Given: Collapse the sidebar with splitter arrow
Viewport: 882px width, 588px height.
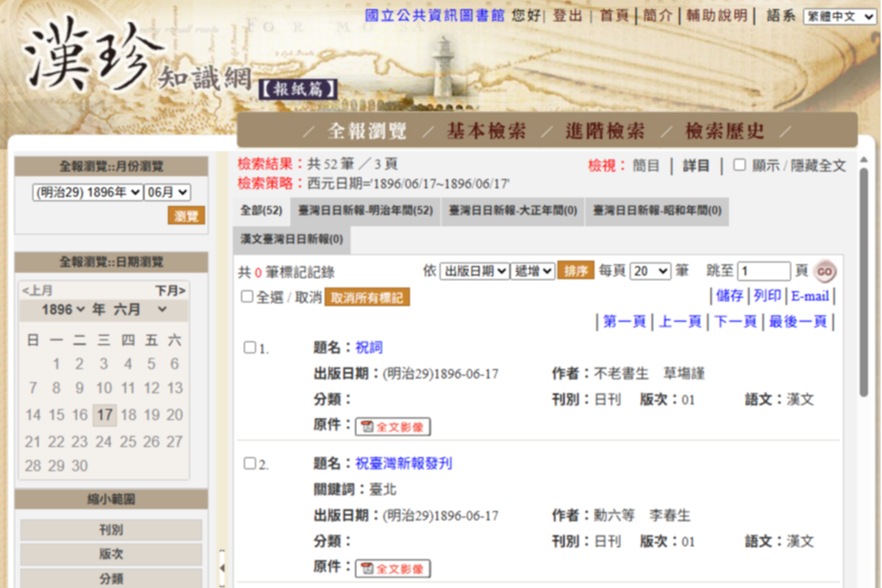Looking at the screenshot, I should 223,568.
